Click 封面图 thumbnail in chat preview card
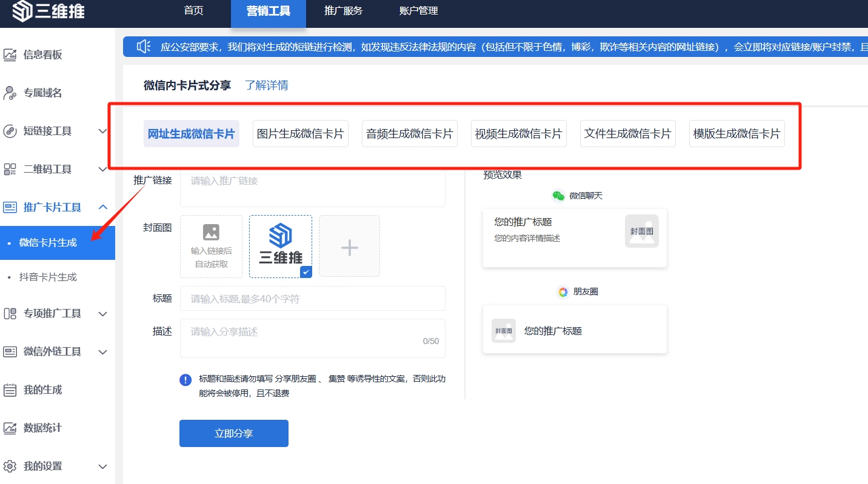 click(642, 231)
